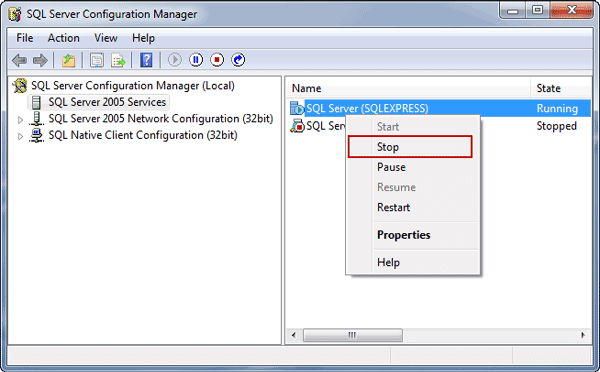Click the Stop Service toolbar button
This screenshot has width=600, height=372.
(217, 60)
